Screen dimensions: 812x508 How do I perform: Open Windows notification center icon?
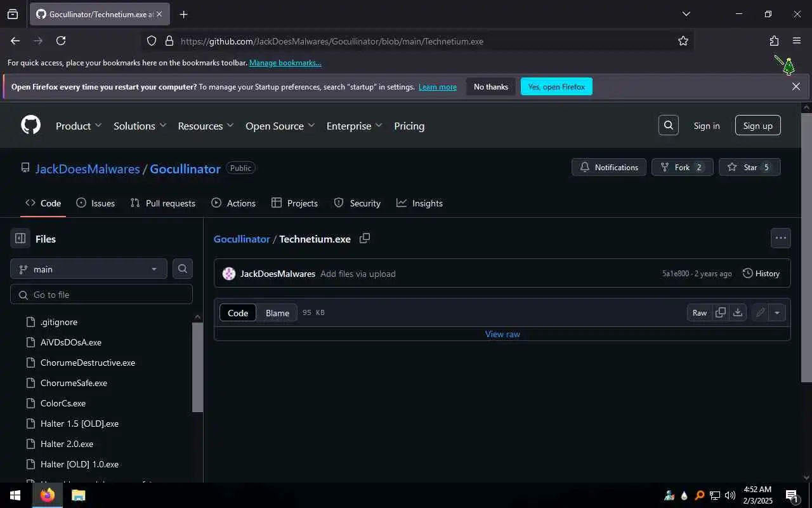tap(792, 495)
